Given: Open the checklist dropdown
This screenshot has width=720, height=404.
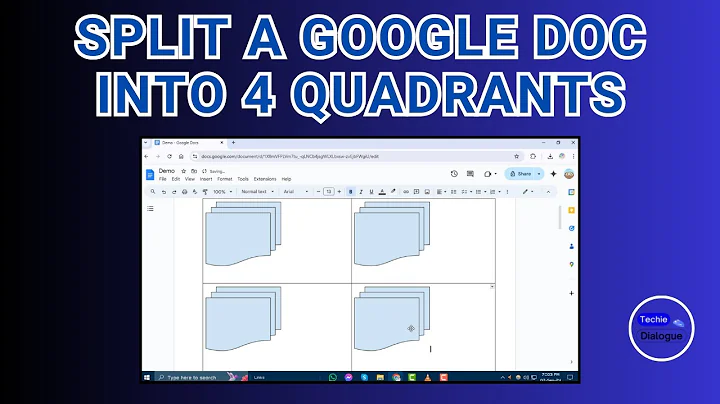Looking at the screenshot, I should point(467,191).
